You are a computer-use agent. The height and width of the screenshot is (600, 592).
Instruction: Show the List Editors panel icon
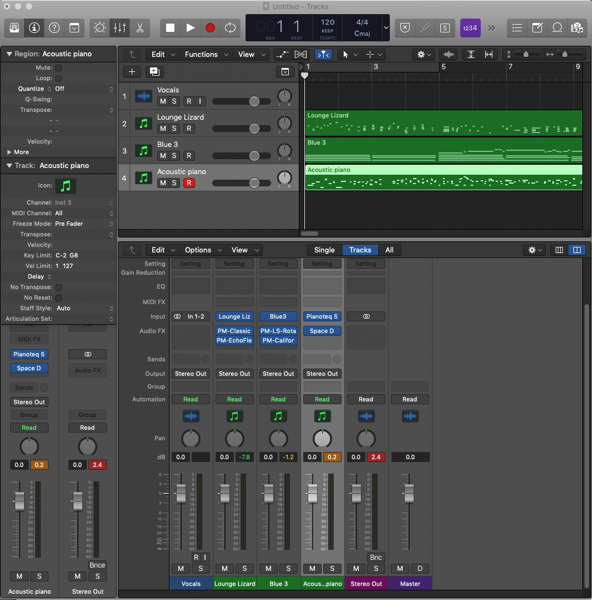[x=517, y=28]
